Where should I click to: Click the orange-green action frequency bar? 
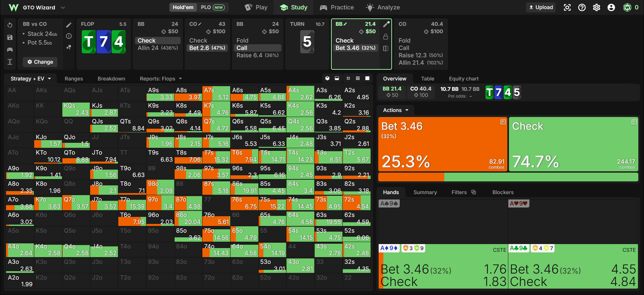click(508, 177)
